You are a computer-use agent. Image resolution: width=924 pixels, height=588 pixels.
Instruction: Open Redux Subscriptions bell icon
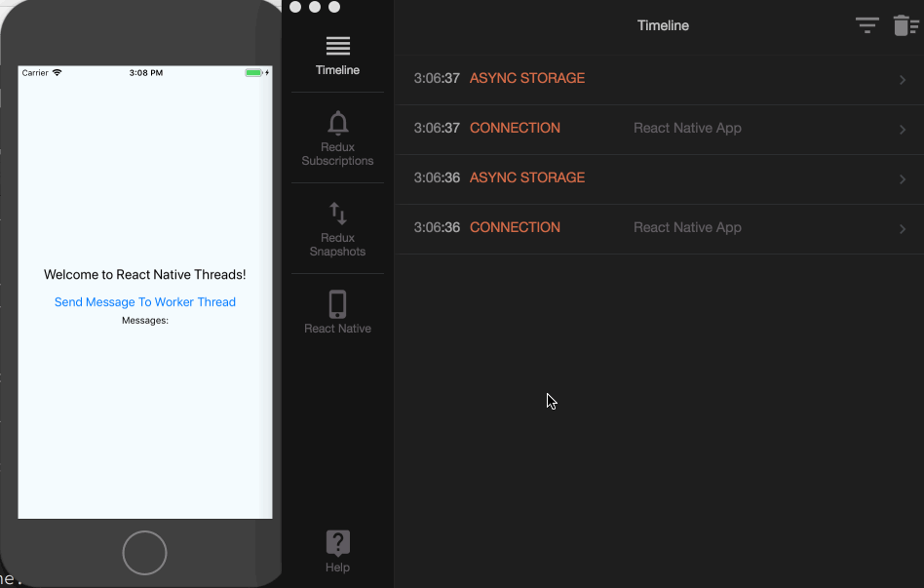(337, 124)
